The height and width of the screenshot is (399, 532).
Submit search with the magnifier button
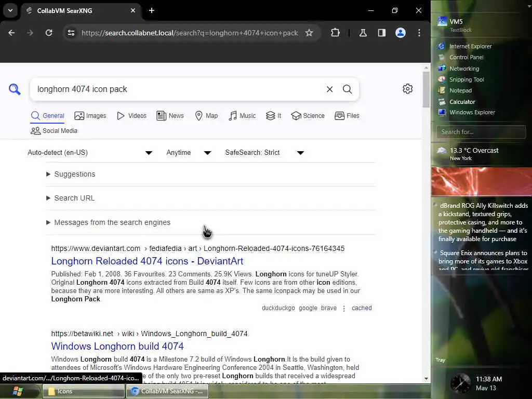tap(347, 89)
